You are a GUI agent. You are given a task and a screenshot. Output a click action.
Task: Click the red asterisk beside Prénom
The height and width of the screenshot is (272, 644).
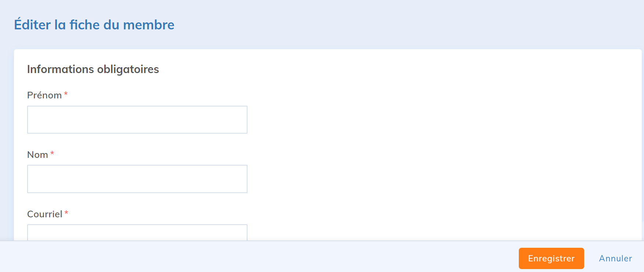pos(66,94)
